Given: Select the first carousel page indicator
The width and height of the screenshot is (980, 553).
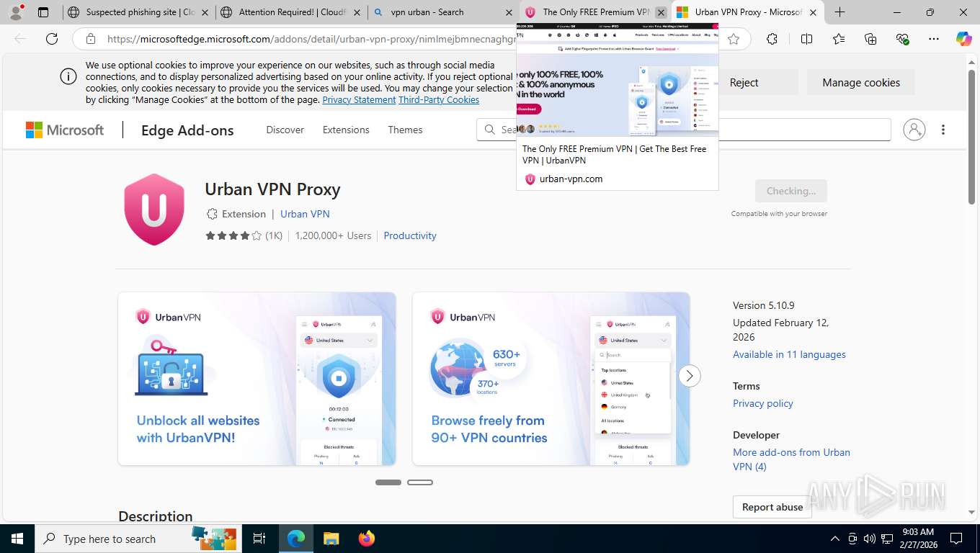Looking at the screenshot, I should point(388,482).
